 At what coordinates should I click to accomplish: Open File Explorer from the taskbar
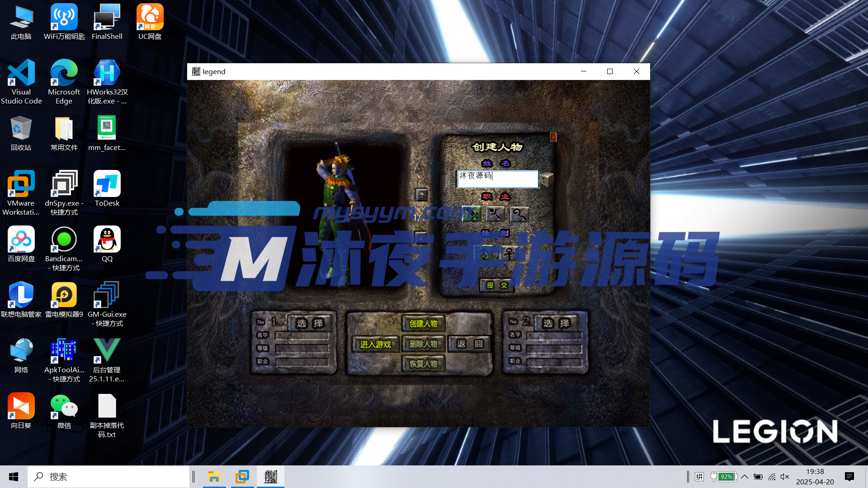point(214,477)
